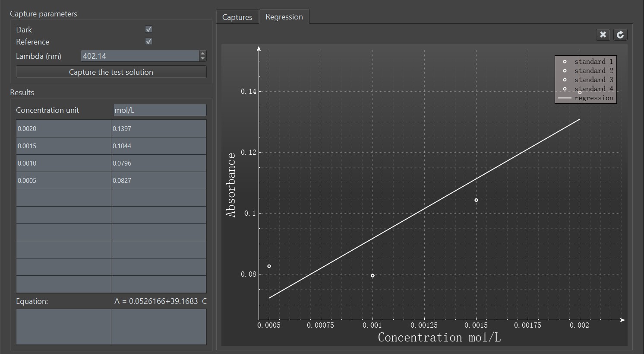Click Capture the test solution button
This screenshot has width=644, height=354.
[x=111, y=72]
